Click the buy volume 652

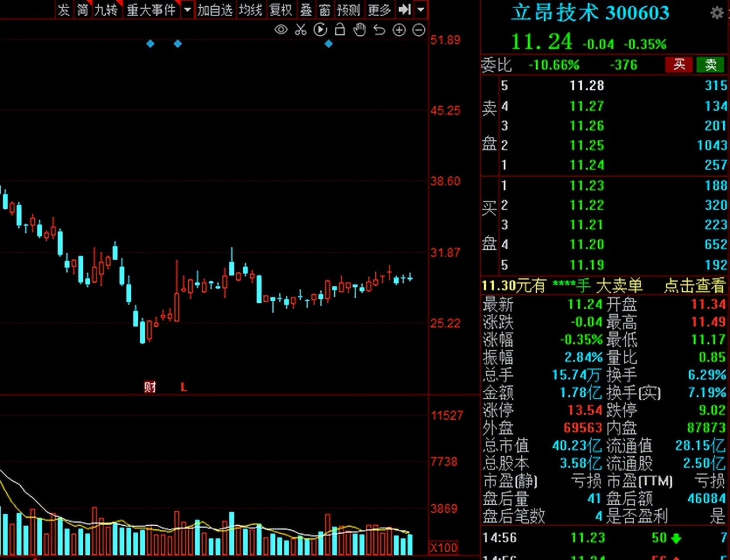tap(715, 244)
